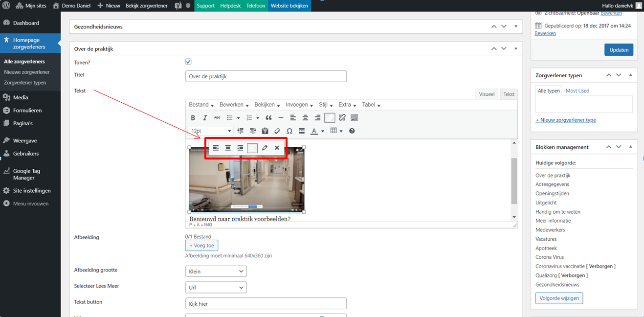Click the Titel input field

tap(266, 76)
